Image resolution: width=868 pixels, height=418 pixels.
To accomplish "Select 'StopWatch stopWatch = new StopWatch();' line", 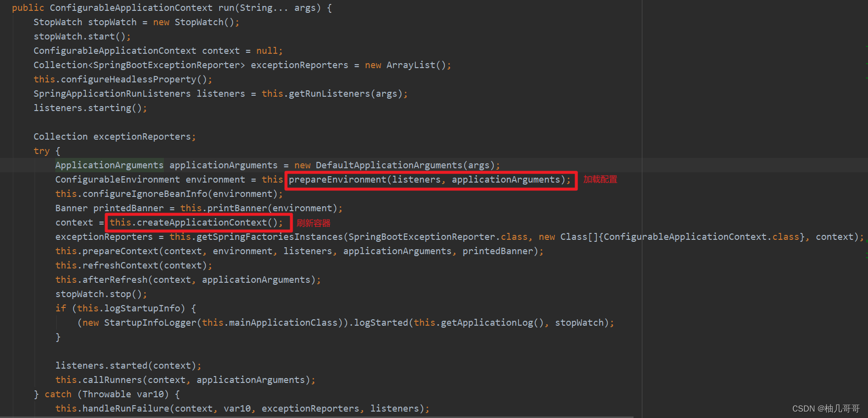I will pyautogui.click(x=136, y=22).
